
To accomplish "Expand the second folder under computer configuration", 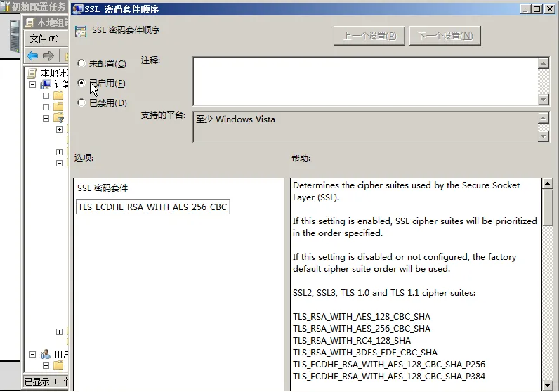I will pos(46,107).
